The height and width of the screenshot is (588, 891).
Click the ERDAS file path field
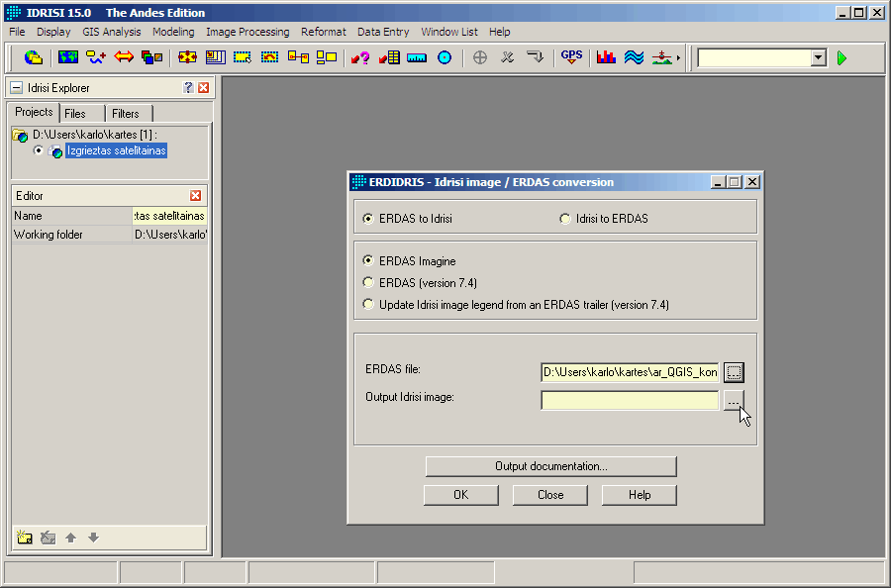(630, 372)
